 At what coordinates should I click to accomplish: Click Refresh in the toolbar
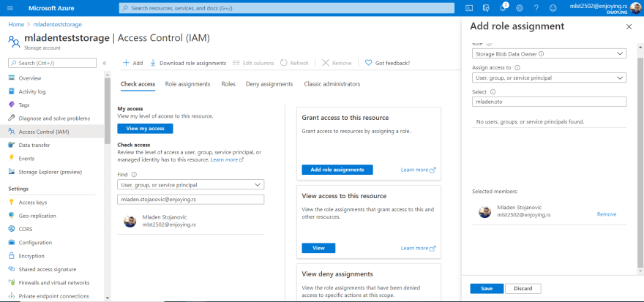click(294, 63)
